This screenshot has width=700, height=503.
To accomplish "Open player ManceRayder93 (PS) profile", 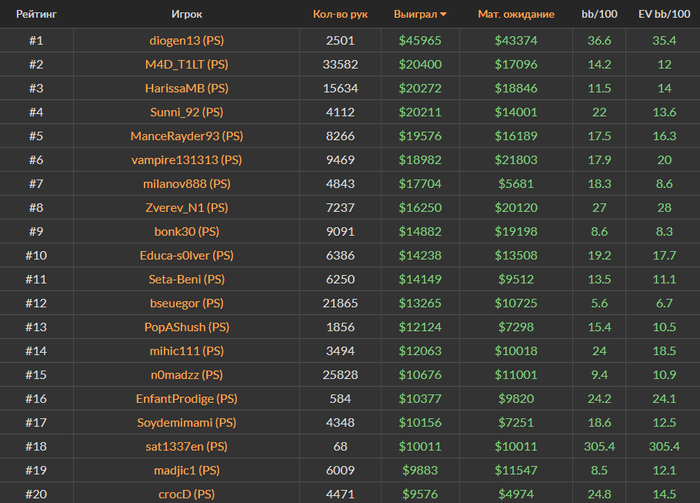I will click(x=187, y=136).
